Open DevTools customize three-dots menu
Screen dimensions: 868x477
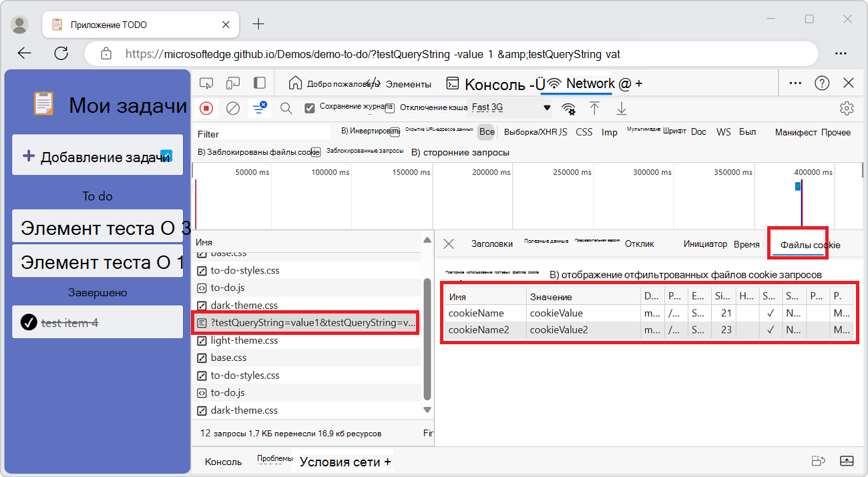[x=795, y=83]
